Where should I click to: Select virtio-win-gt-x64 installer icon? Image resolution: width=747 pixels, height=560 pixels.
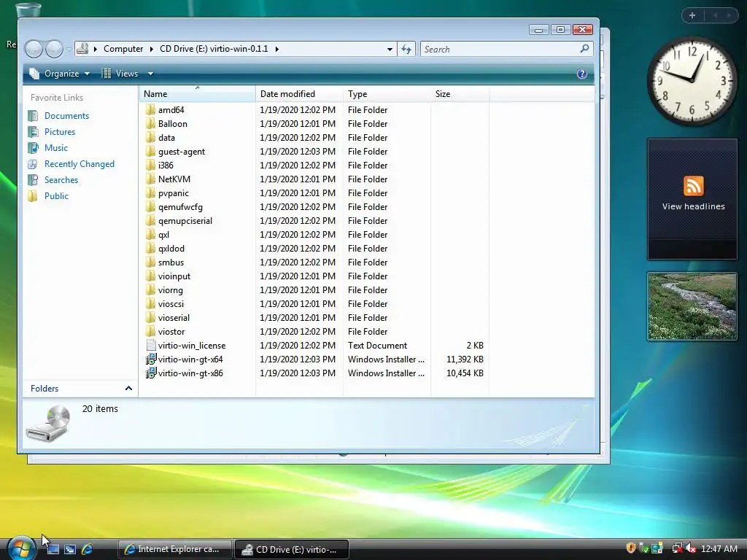150,359
